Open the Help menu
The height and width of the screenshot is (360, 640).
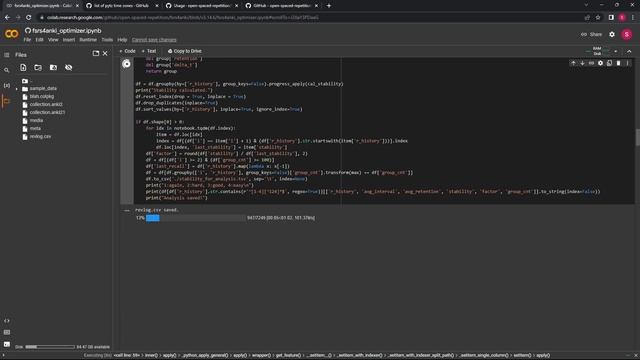(122, 40)
